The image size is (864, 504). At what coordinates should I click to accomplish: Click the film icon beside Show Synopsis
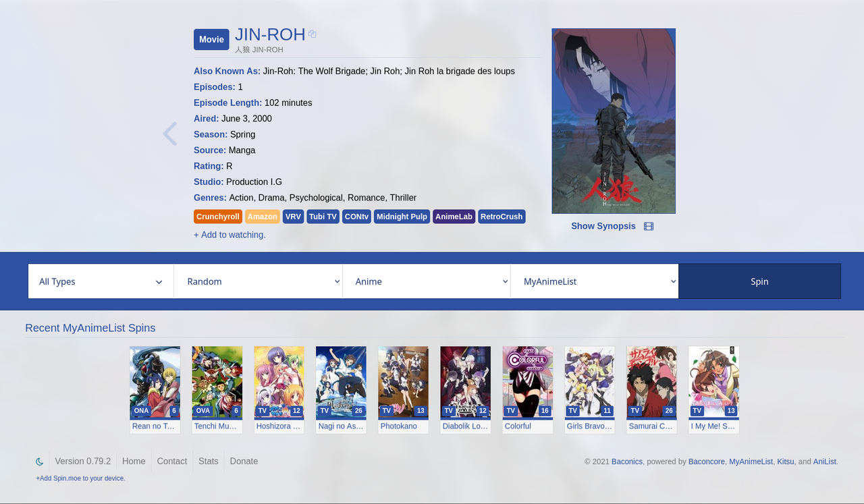649,226
